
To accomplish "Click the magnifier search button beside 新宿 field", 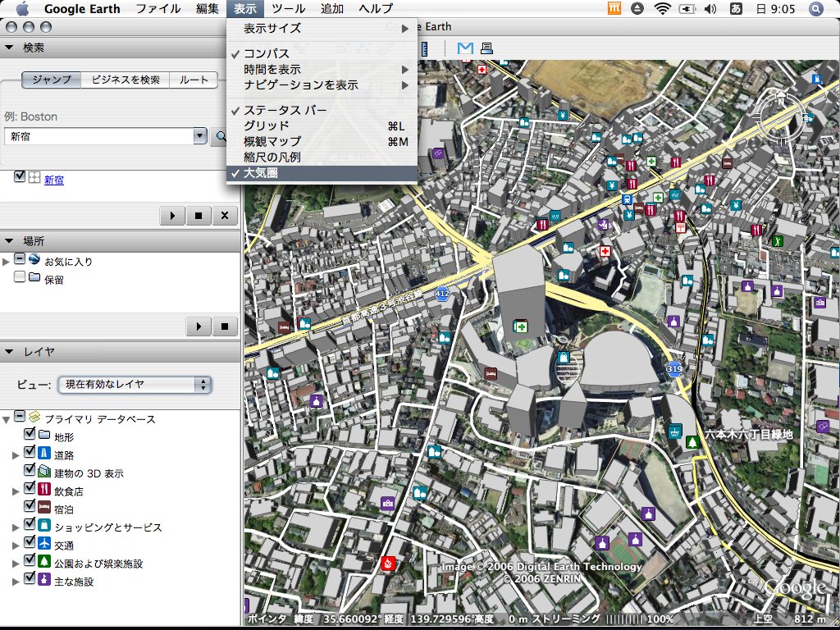I will 221,137.
